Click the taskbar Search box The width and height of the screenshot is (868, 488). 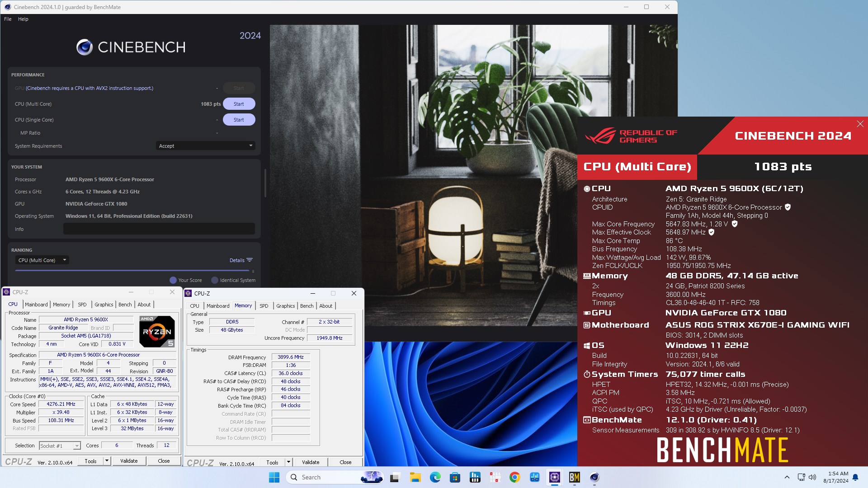[335, 477]
